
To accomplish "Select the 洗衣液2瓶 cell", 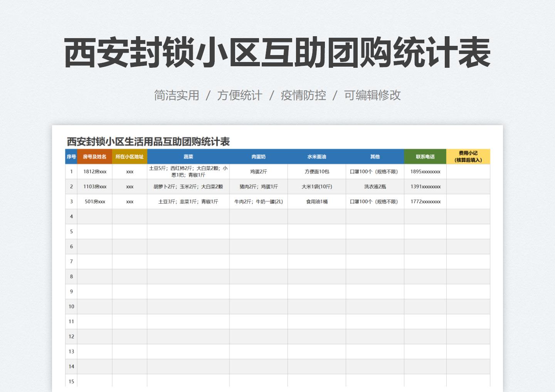I will (374, 186).
